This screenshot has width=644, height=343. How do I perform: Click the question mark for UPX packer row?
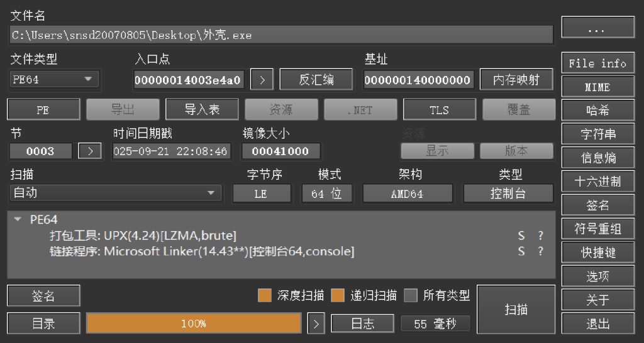pyautogui.click(x=540, y=236)
